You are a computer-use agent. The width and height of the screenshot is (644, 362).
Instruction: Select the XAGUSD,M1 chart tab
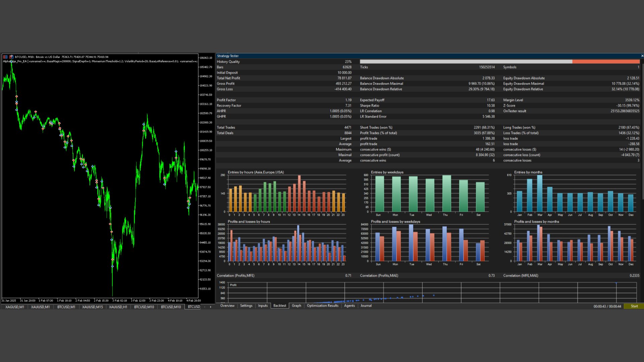[15, 307]
